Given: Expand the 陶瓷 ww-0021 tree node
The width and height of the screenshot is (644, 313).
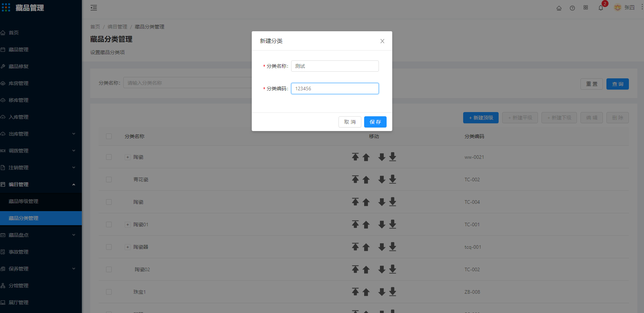Looking at the screenshot, I should click(x=128, y=157).
